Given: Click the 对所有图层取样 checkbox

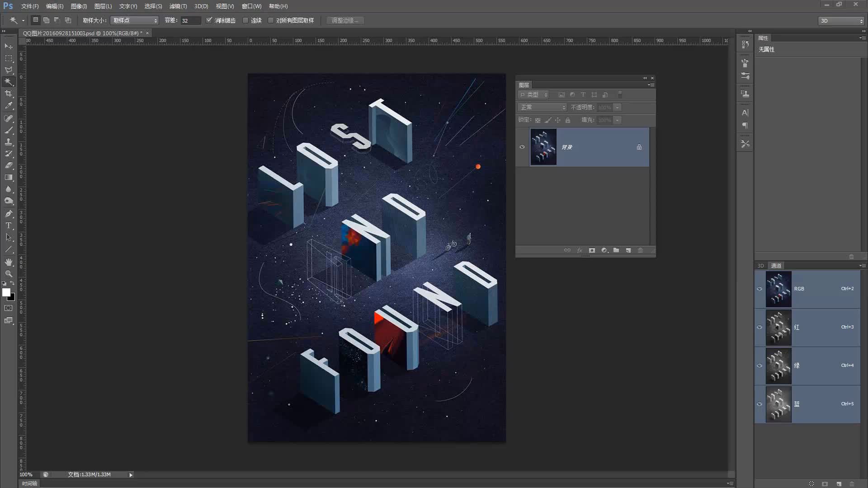Looking at the screenshot, I should (272, 20).
